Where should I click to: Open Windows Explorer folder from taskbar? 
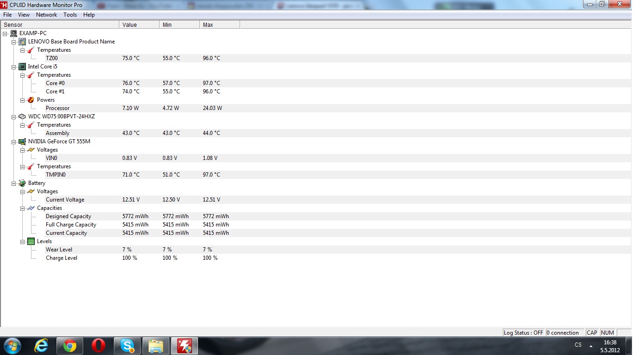click(156, 345)
